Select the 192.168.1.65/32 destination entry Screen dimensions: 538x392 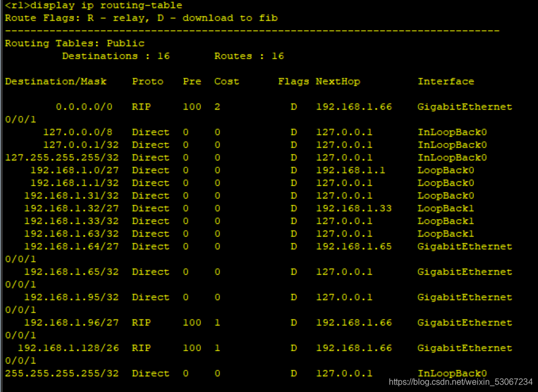(x=71, y=272)
